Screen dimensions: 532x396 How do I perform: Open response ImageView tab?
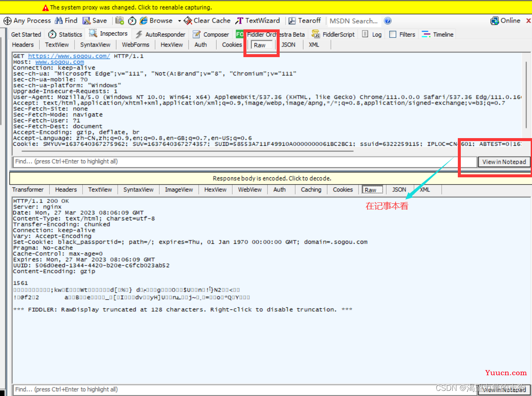179,190
